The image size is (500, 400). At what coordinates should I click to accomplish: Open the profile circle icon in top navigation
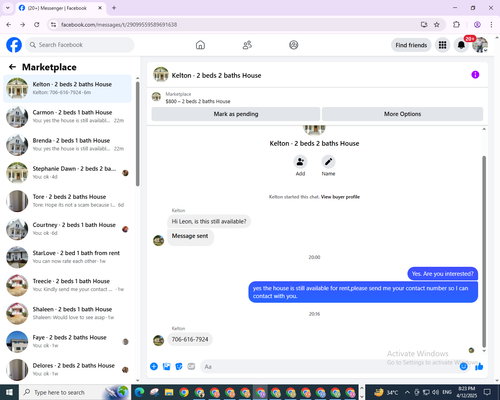(294, 45)
